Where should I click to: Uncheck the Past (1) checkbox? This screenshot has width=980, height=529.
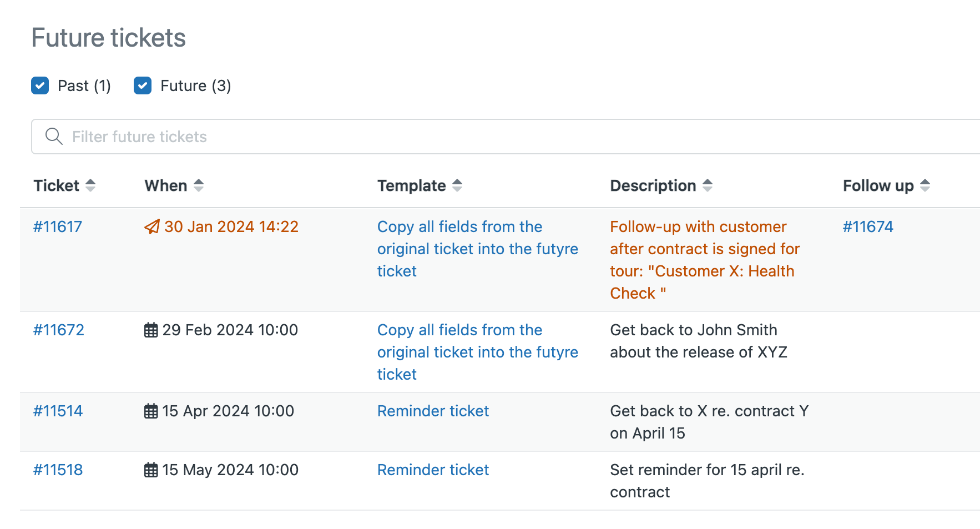coord(40,85)
